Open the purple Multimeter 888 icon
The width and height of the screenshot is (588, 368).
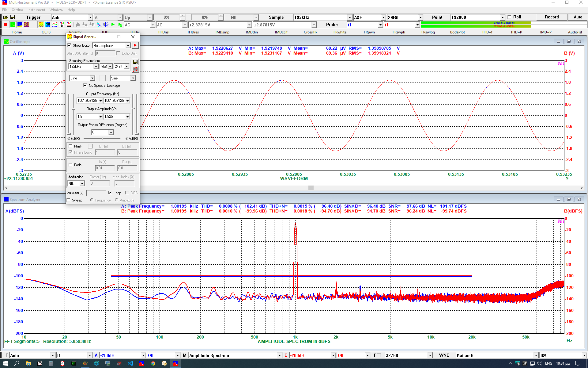[27, 25]
